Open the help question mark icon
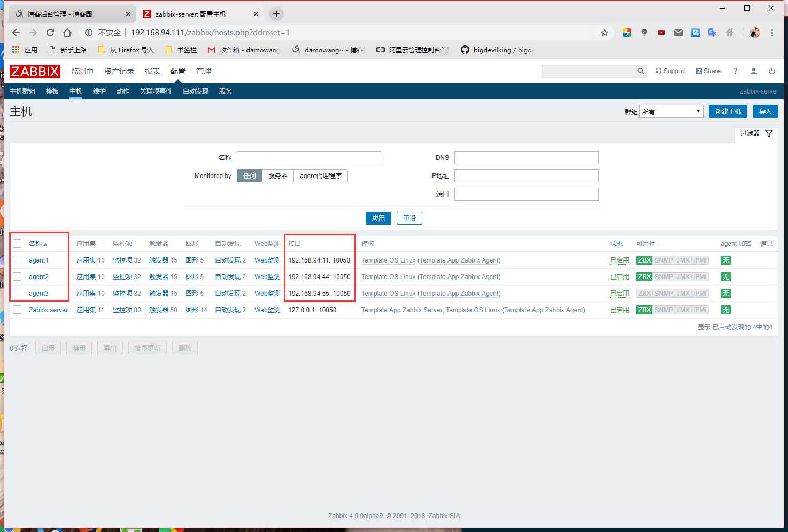Viewport: 788px width, 532px height. (x=736, y=71)
